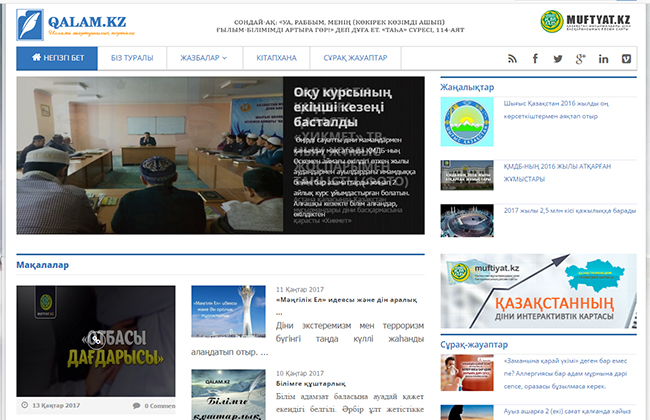Open the RSS feed icon
Screen dimensions: 650x420
pos(512,59)
